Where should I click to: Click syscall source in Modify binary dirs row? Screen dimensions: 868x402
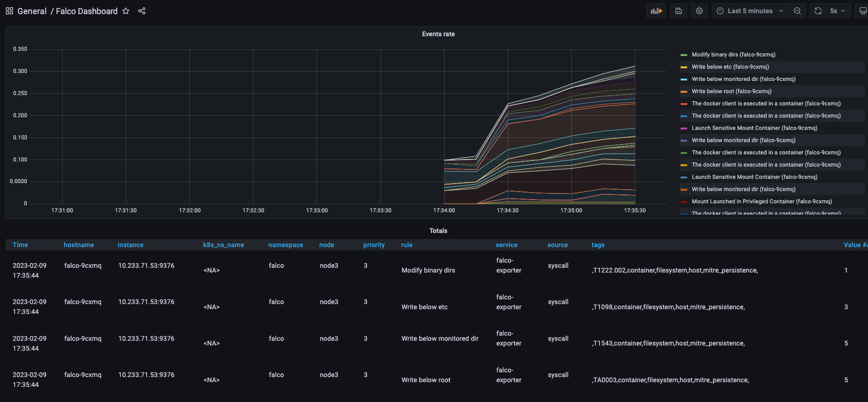(x=558, y=265)
